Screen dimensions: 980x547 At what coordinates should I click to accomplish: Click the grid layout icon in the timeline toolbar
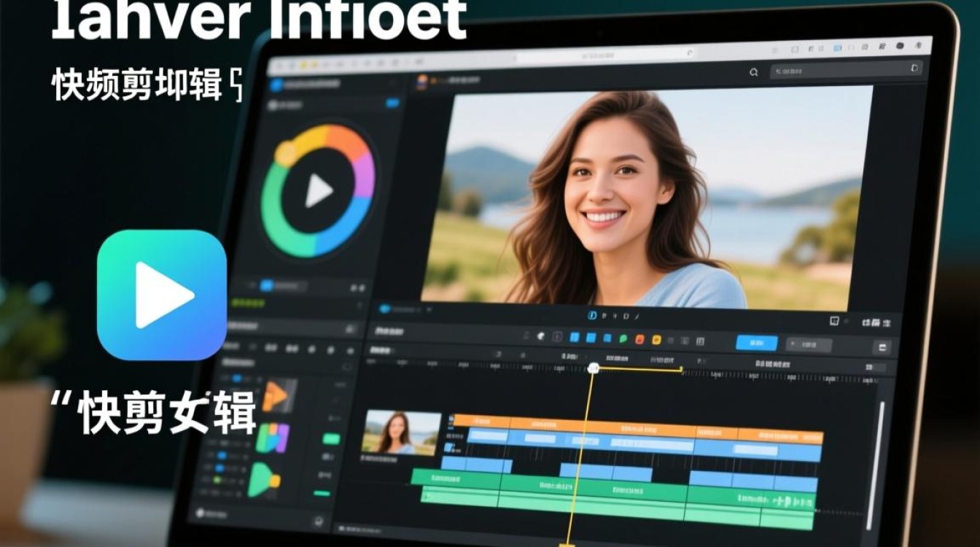click(700, 341)
